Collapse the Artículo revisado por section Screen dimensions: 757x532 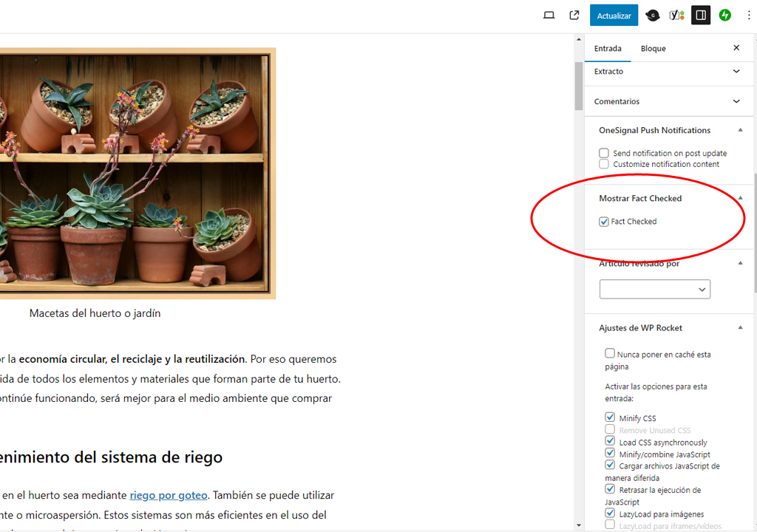coord(740,263)
